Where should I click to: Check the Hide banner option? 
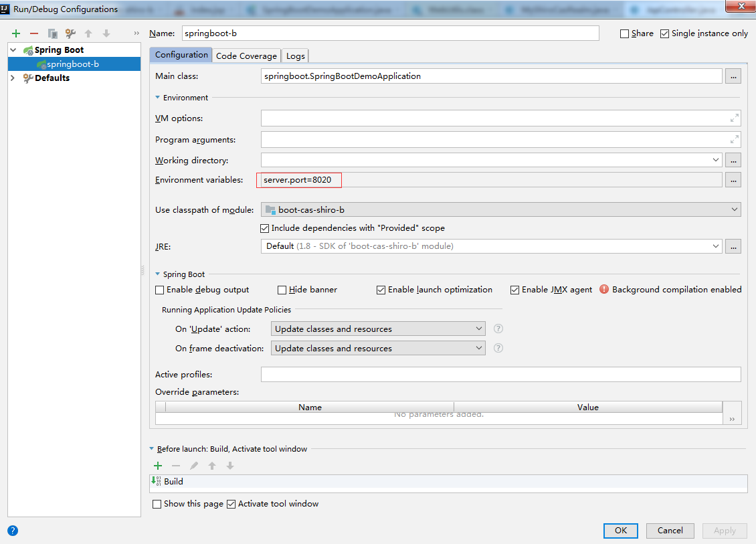click(x=282, y=289)
